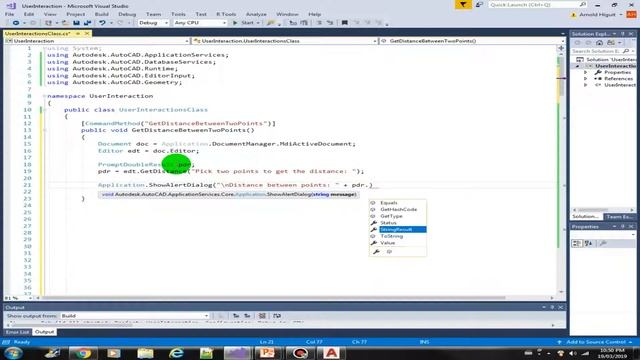Open the Any CPU platform dropdown
Image resolution: width=640 pixels, height=360 pixels.
point(200,23)
